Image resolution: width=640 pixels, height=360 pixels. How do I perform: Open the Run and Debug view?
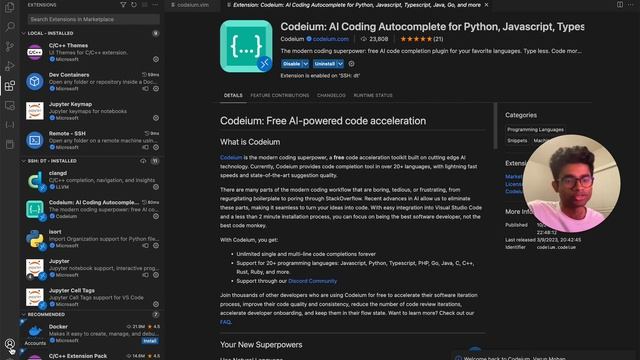[x=10, y=66]
